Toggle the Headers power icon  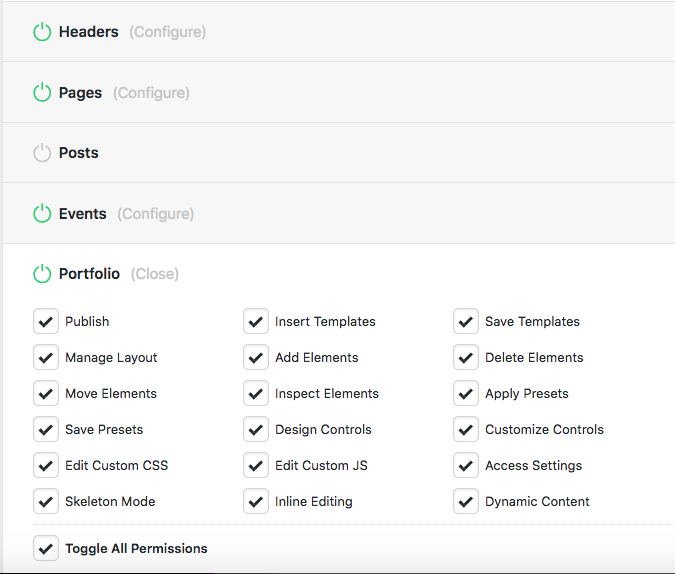(42, 32)
